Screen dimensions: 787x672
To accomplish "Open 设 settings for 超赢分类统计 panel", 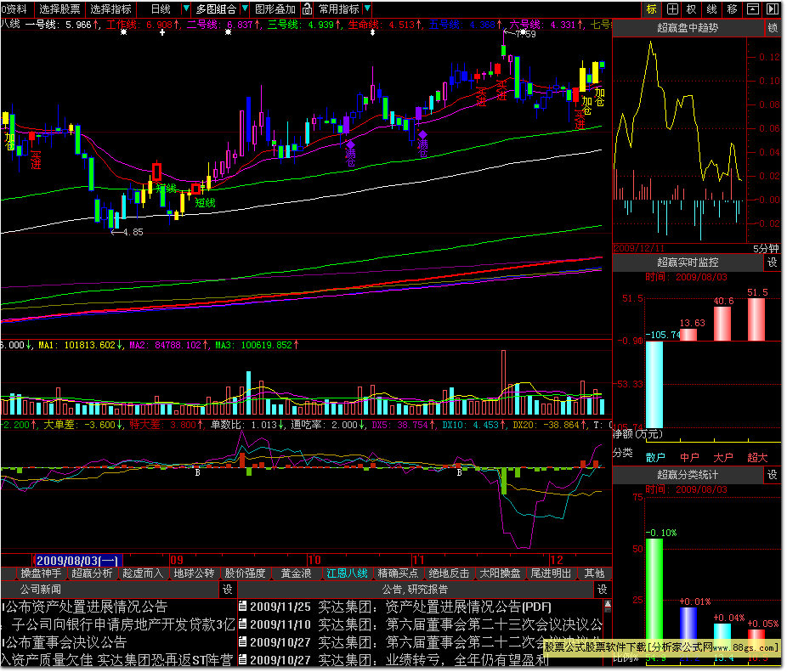I will [x=773, y=475].
